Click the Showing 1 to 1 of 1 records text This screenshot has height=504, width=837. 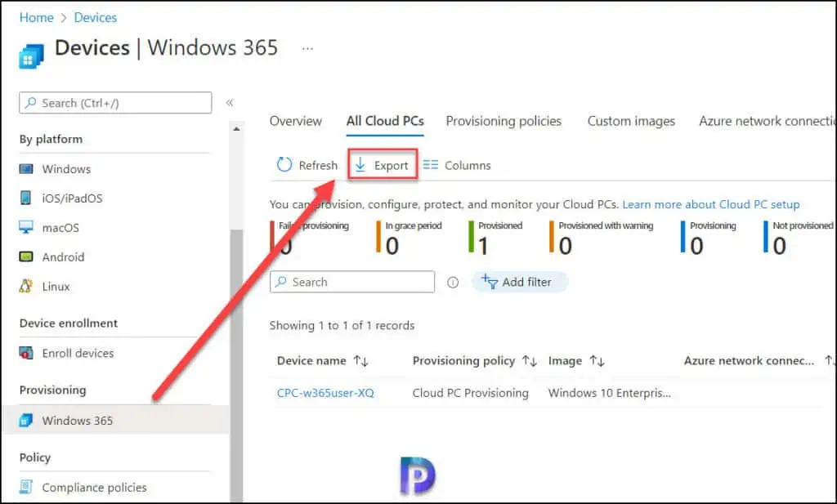[342, 325]
